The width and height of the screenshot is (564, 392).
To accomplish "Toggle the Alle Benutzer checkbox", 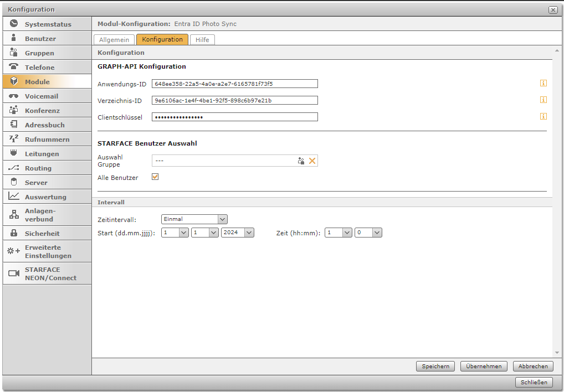I will click(x=155, y=177).
